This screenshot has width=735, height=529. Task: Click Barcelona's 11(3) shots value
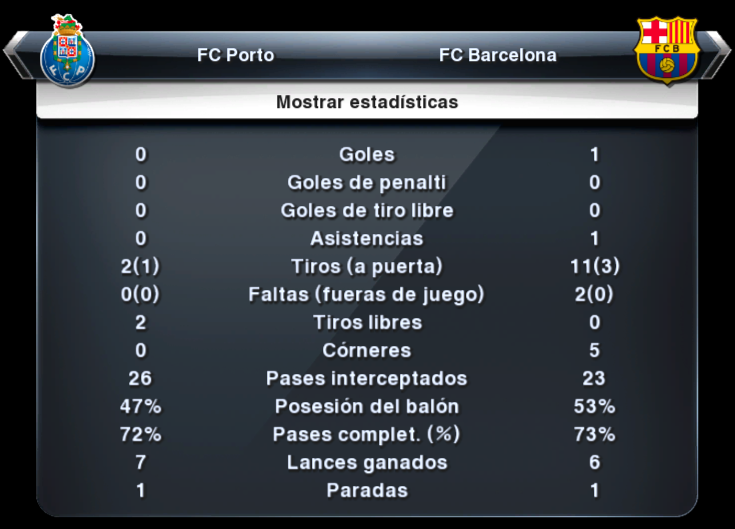[594, 267]
